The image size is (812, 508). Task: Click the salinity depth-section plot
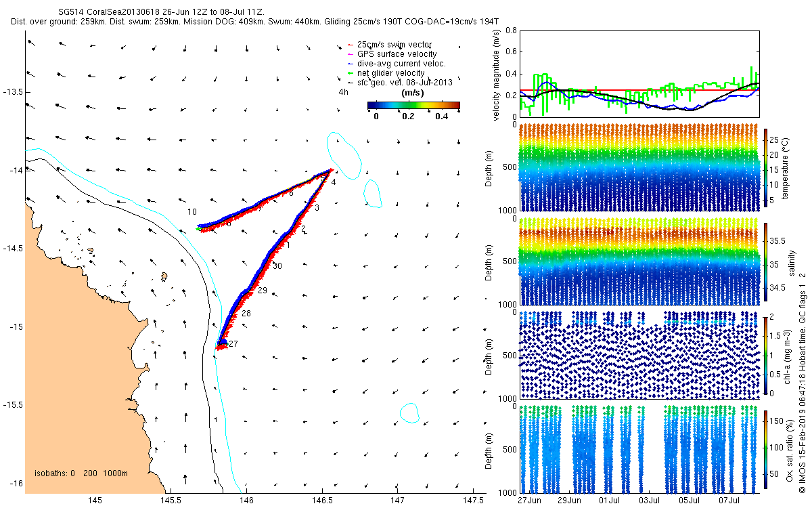click(639, 261)
